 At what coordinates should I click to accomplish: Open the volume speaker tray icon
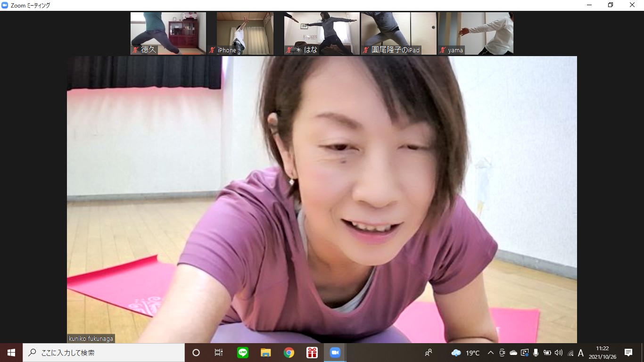(x=559, y=353)
